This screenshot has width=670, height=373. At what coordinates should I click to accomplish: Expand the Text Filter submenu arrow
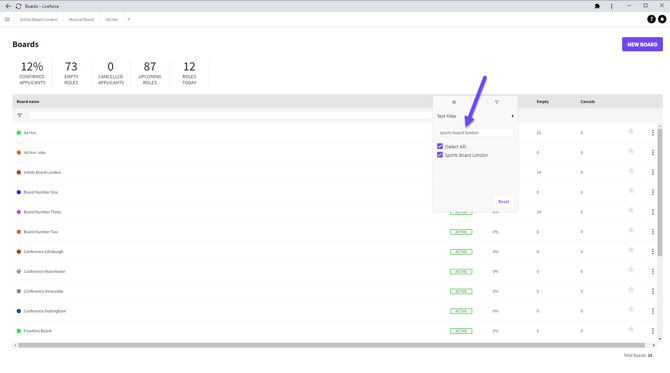512,116
